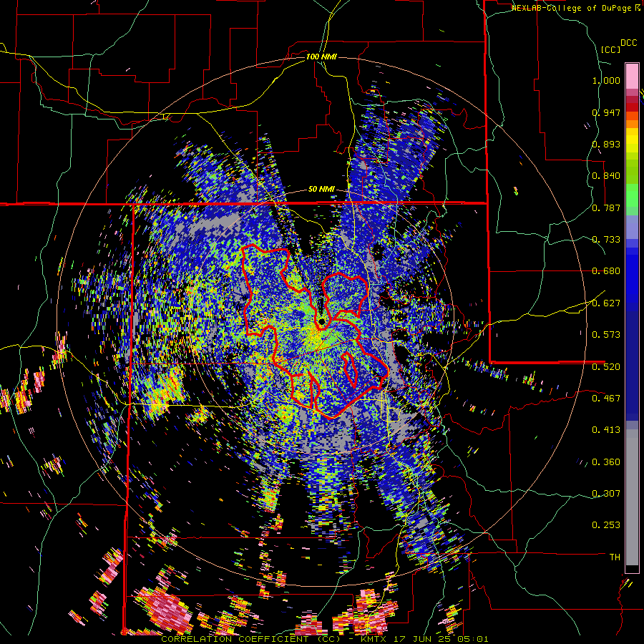Click the KMTX station identifier in caption

point(374,639)
